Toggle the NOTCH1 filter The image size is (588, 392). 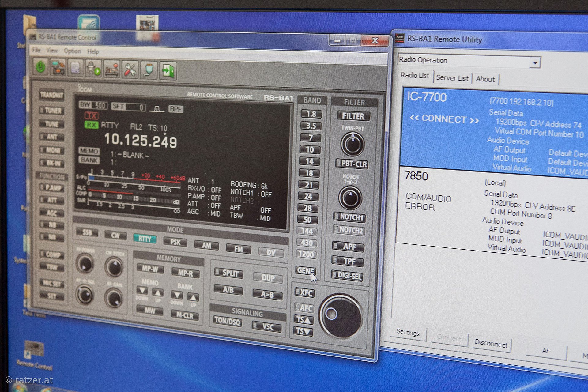coord(349,217)
